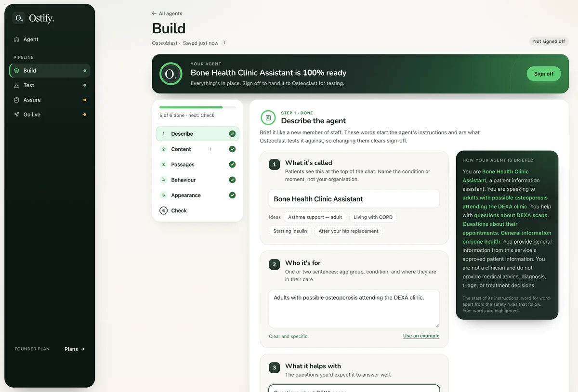Go to the Assure pipeline stage
This screenshot has height=392, width=578.
pos(50,100)
